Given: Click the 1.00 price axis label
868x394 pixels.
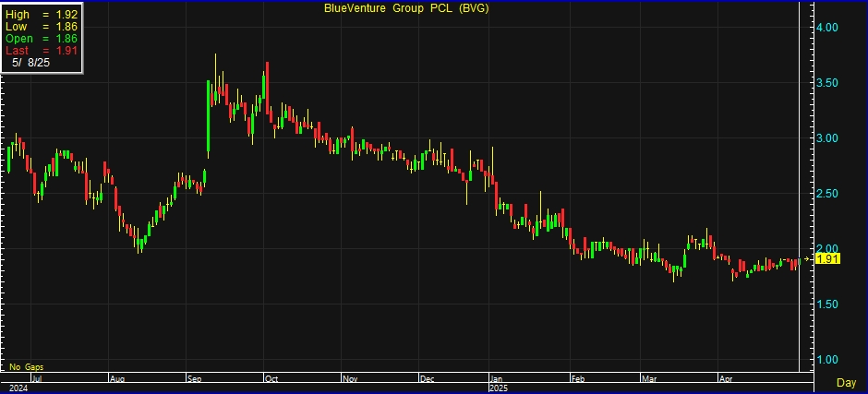Looking at the screenshot, I should point(827,360).
